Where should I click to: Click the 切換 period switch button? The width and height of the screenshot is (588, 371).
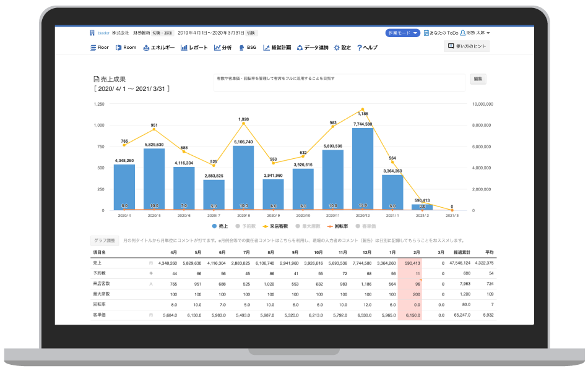coord(251,33)
